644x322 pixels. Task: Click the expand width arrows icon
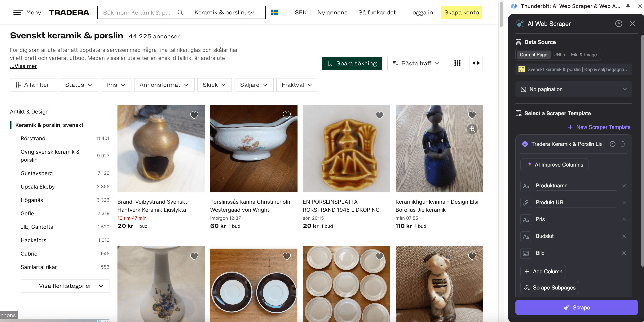[476, 63]
